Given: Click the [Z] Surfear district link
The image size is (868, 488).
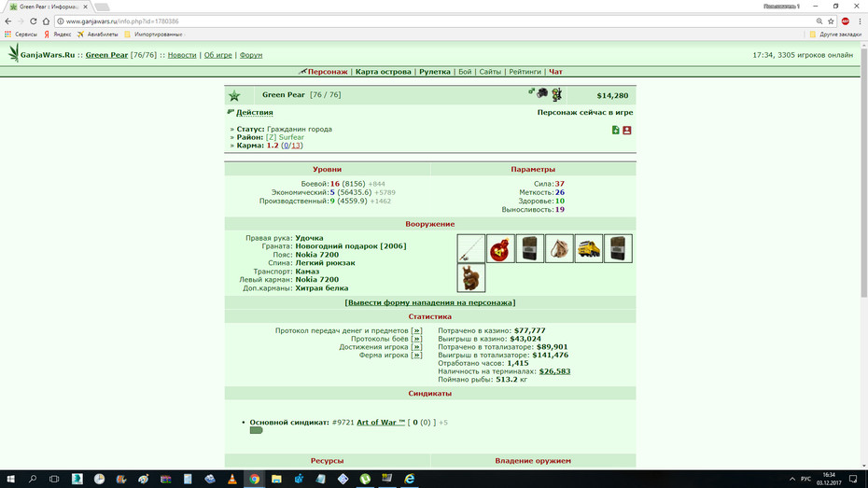Looking at the screenshot, I should pos(285,137).
